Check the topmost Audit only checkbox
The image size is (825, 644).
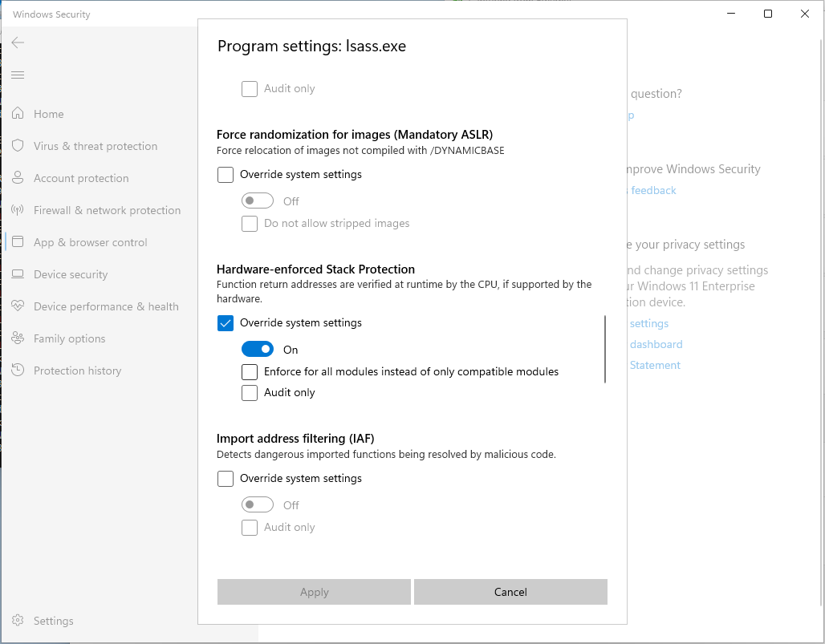click(x=250, y=89)
